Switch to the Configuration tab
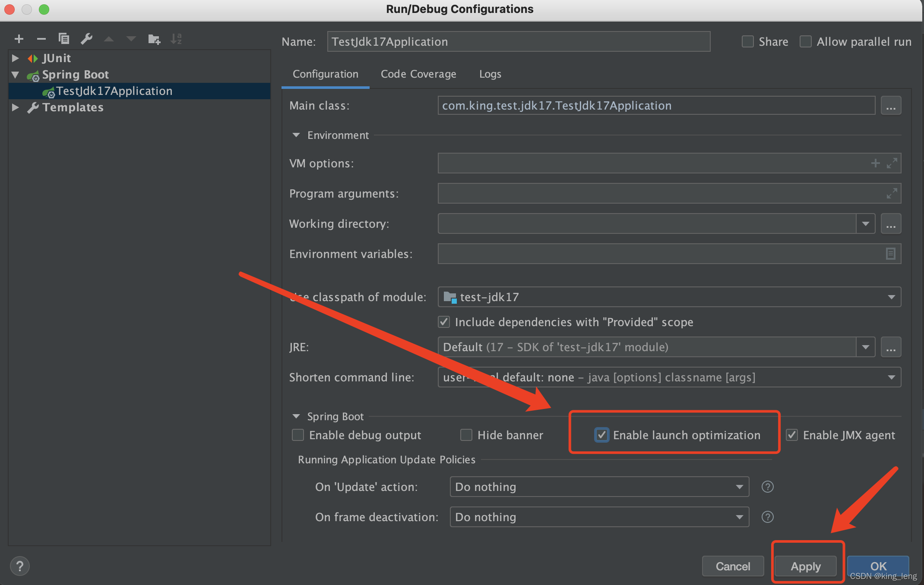 tap(326, 74)
